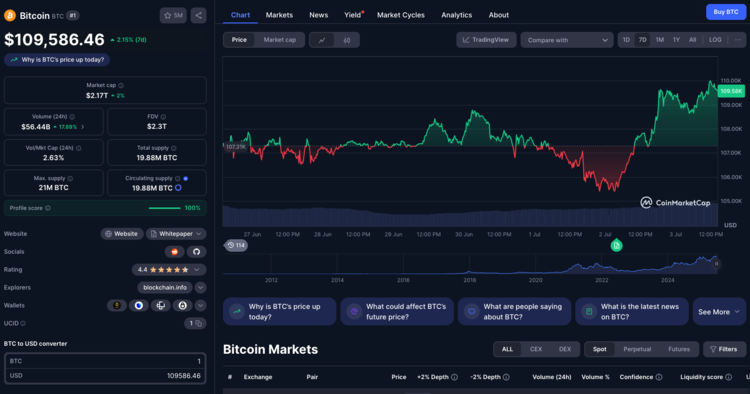Switch to candlestick chart icon
Viewport: 750px width, 394px height.
[347, 40]
